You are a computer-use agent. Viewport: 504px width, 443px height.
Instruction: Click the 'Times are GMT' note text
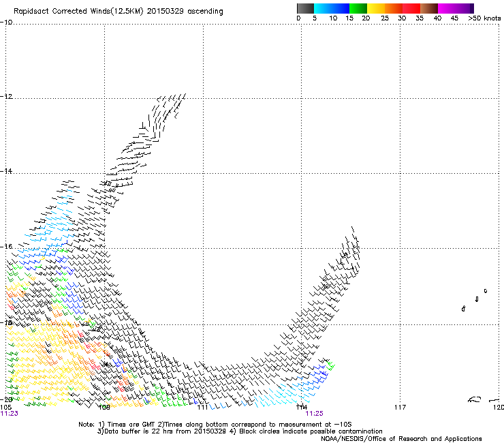point(130,425)
